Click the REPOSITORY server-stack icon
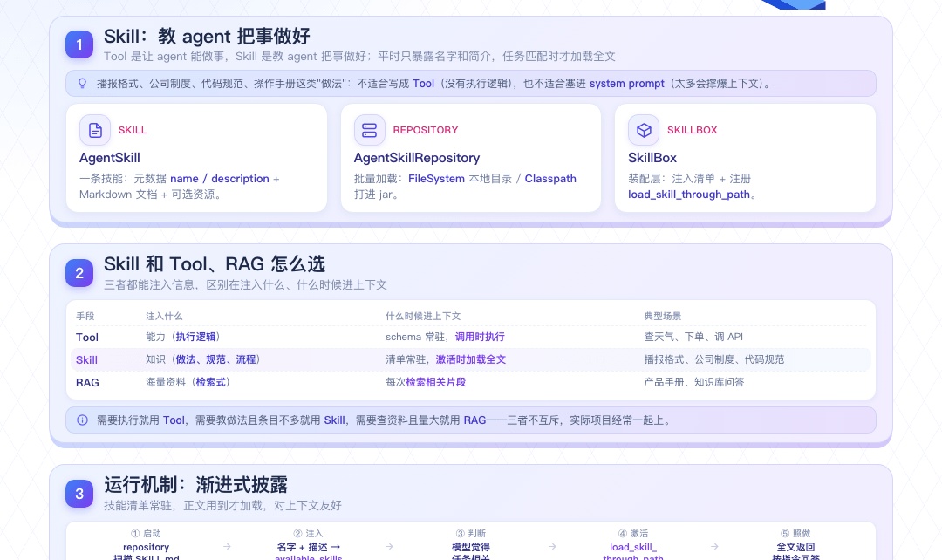The image size is (942, 560). tap(370, 130)
